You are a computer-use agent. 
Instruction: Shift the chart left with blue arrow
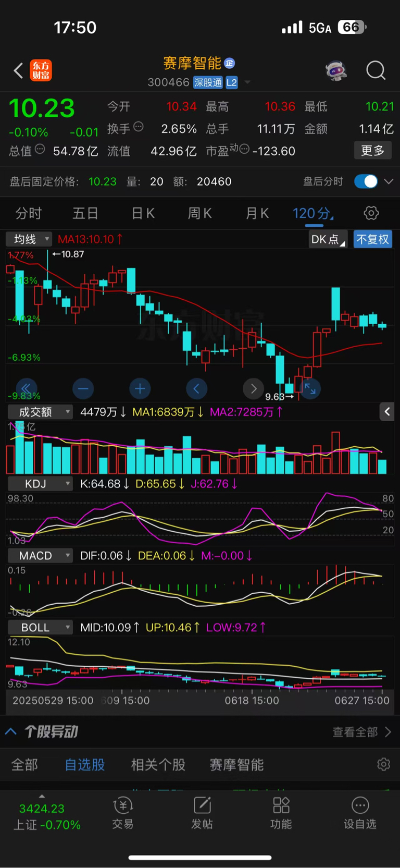[196, 388]
